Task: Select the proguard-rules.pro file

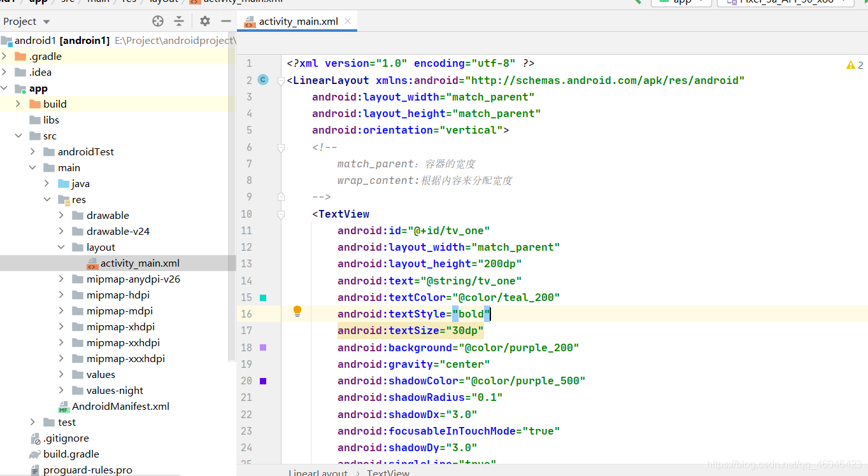Action: tap(118, 470)
